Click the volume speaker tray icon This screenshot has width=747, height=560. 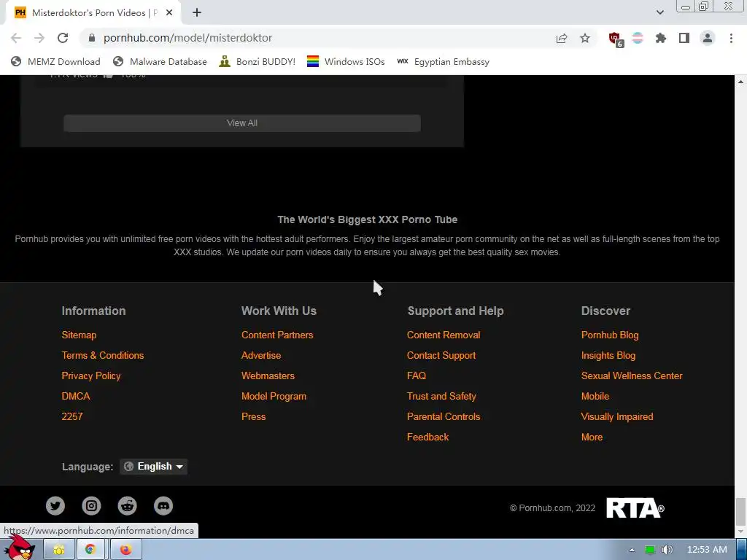click(667, 550)
